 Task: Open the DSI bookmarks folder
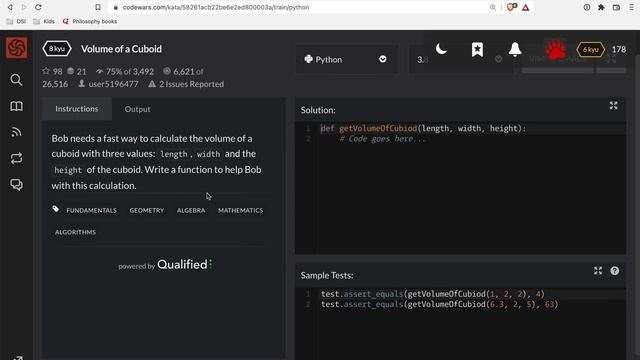pyautogui.click(x=16, y=21)
